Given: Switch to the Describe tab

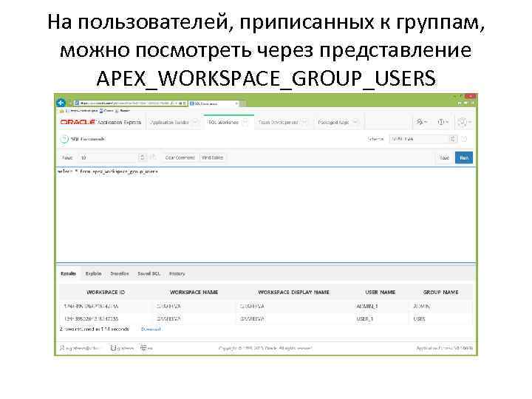Looking at the screenshot, I should [x=120, y=273].
